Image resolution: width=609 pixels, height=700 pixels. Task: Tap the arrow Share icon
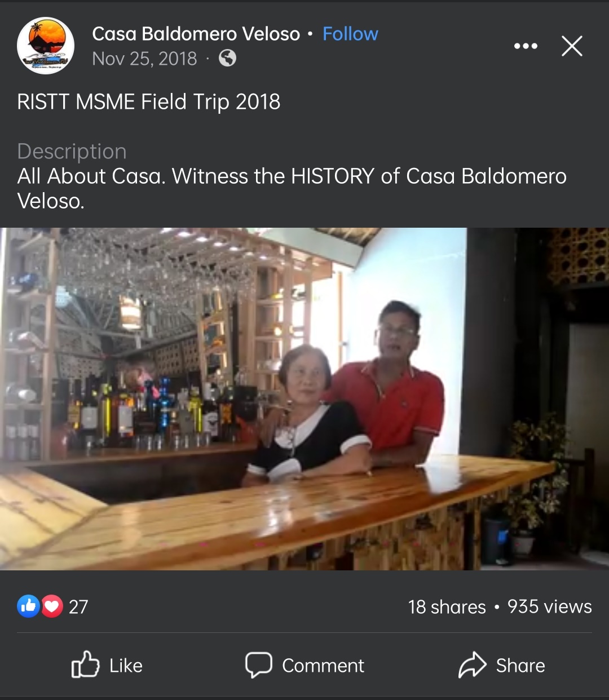(472, 665)
